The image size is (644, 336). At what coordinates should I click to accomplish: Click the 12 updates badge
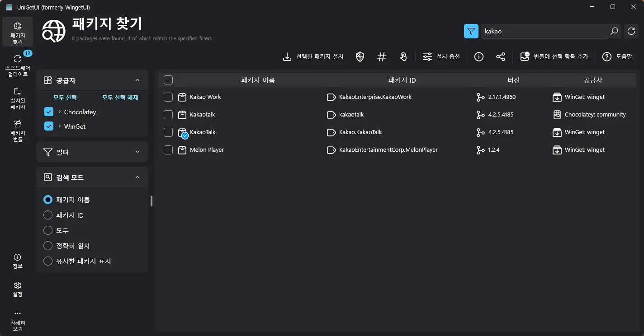point(27,53)
